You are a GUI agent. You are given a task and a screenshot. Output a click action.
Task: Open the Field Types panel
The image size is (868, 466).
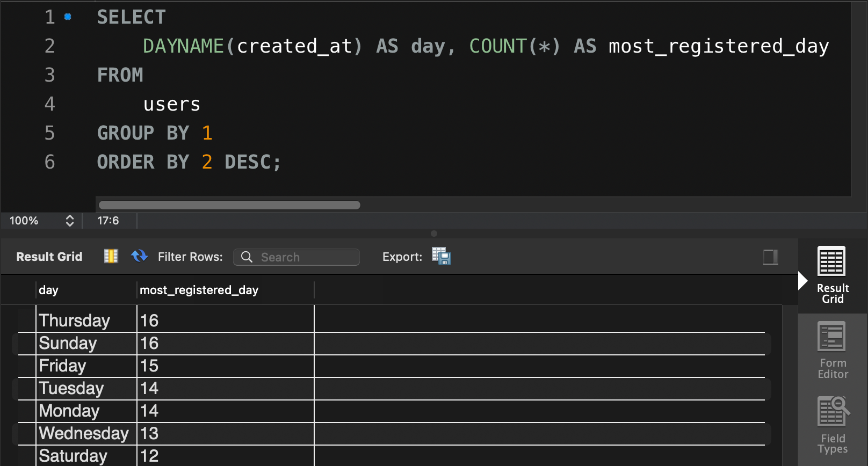tap(832, 425)
